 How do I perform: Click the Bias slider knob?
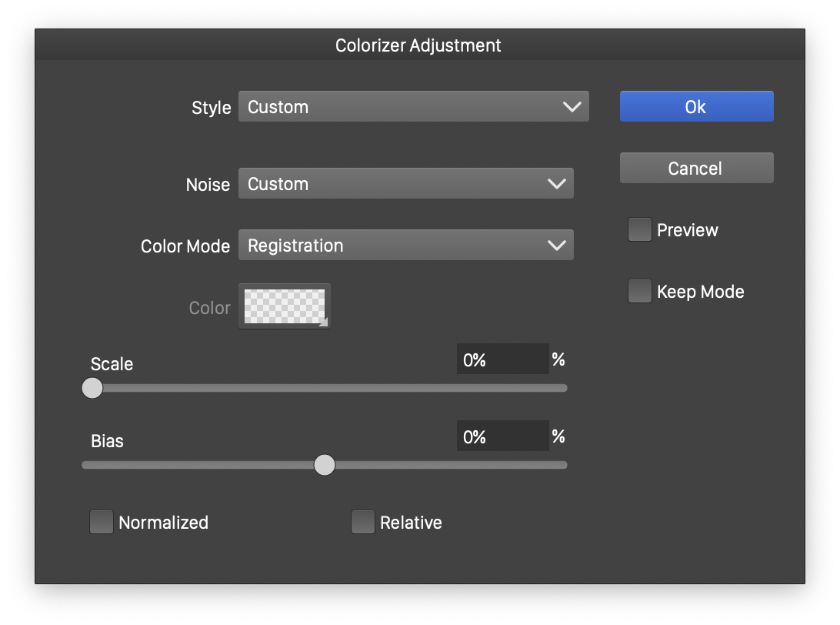[325, 465]
